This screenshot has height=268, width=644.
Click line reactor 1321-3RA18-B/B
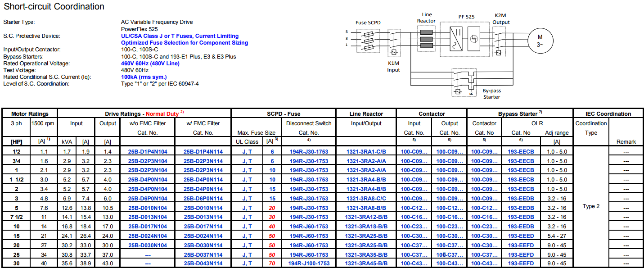click(x=366, y=227)
